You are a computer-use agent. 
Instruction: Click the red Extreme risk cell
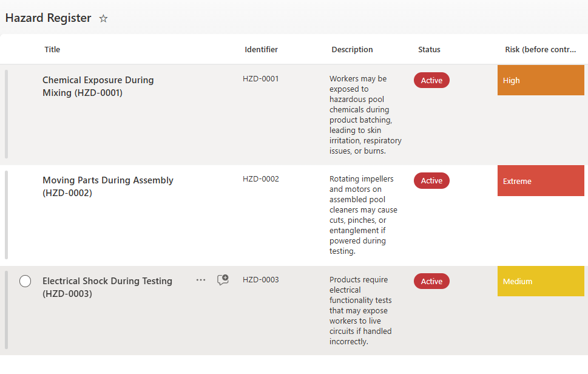pyautogui.click(x=541, y=181)
